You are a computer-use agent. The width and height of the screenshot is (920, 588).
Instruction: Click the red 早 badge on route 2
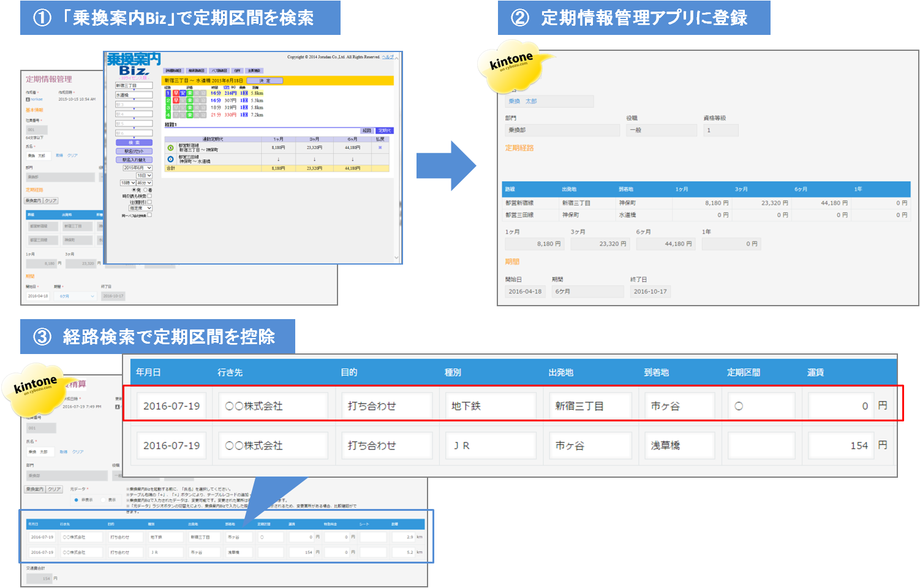click(x=176, y=100)
